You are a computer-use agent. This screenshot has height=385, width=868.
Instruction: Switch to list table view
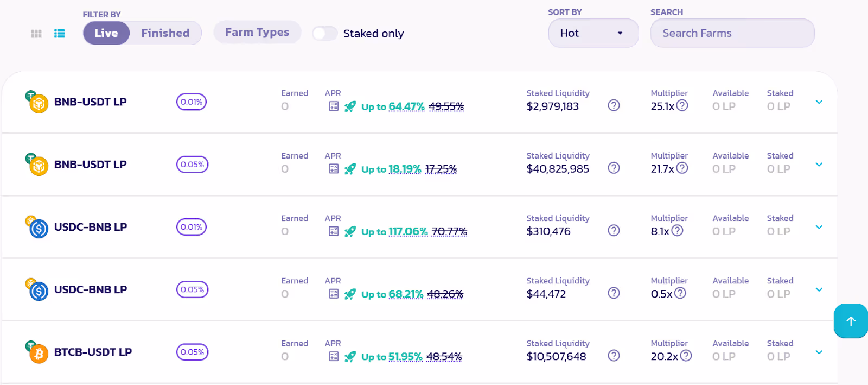coord(60,34)
